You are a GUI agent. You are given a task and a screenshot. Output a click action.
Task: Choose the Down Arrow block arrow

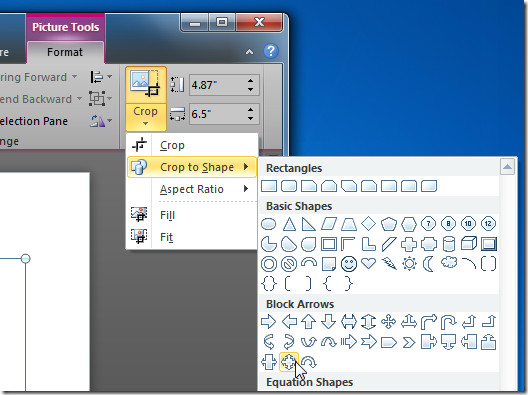pyautogui.click(x=328, y=322)
